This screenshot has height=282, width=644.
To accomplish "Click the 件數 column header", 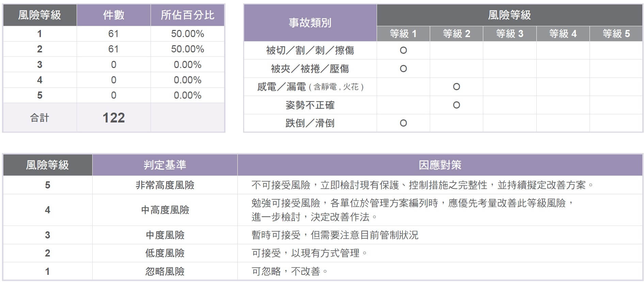I will [x=113, y=15].
